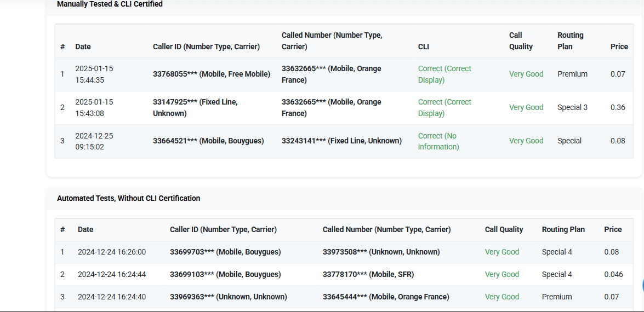This screenshot has height=312, width=644.
Task: Click the 0.36 price value
Action: [x=618, y=107]
